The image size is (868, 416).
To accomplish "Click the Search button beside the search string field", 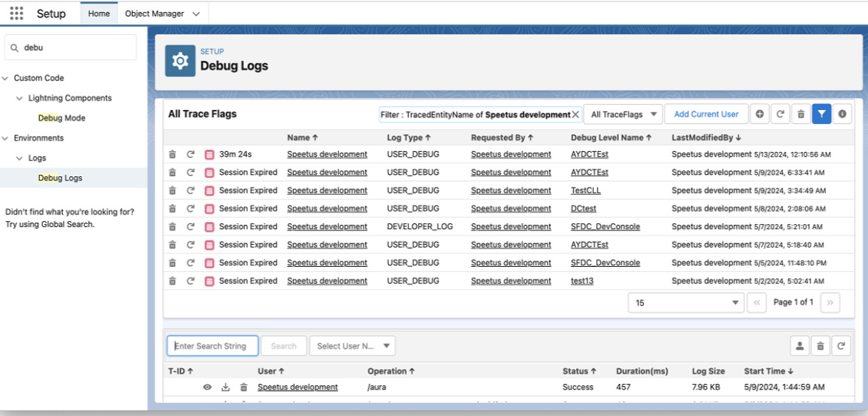I will coord(283,346).
